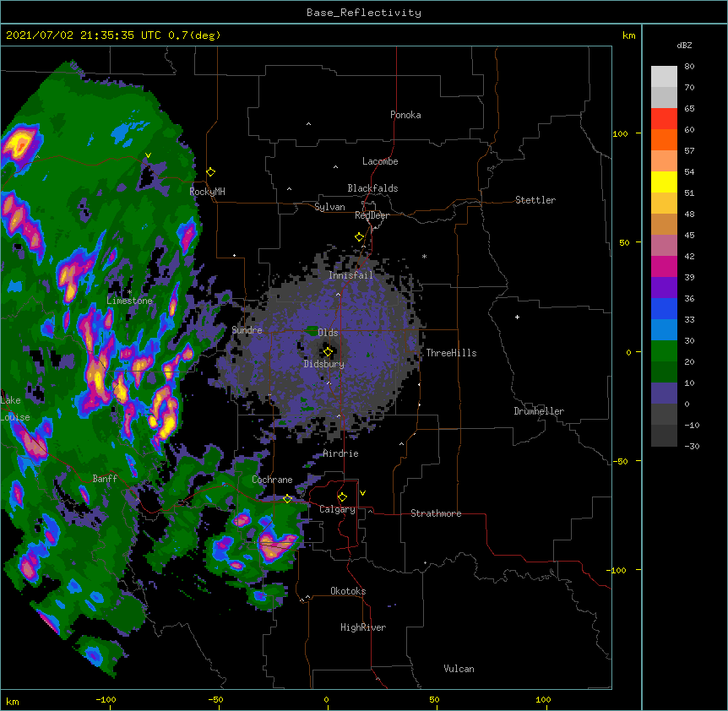Click the 50 tick label on right axis
This screenshot has width=728, height=711.
[x=624, y=242]
